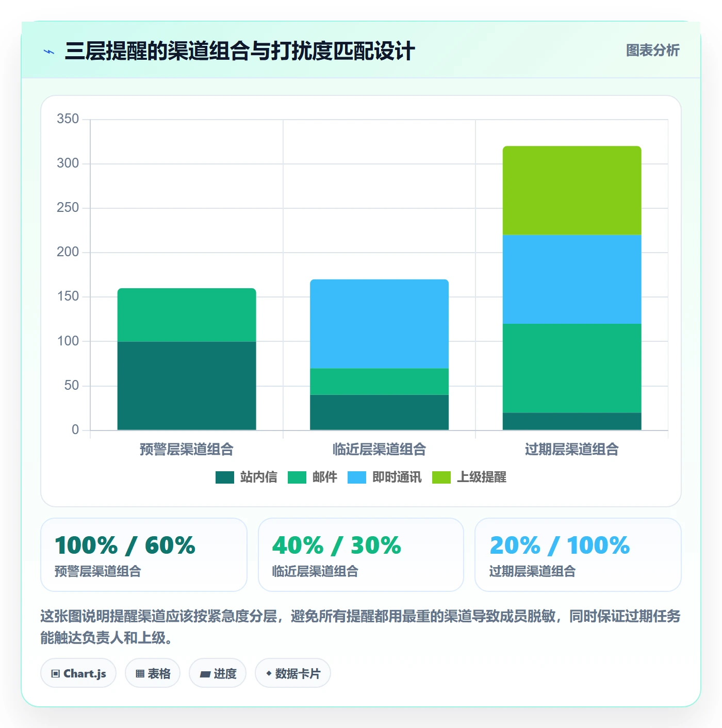The width and height of the screenshot is (722, 728).
Task: Select the Chart.js tag chip
Action: point(78,673)
